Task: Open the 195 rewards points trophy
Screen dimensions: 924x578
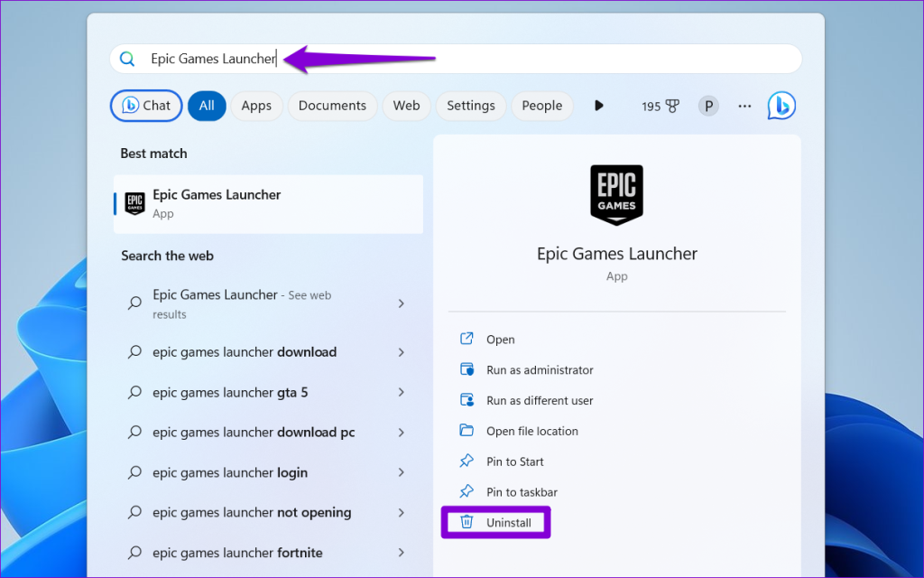Action: (660, 107)
